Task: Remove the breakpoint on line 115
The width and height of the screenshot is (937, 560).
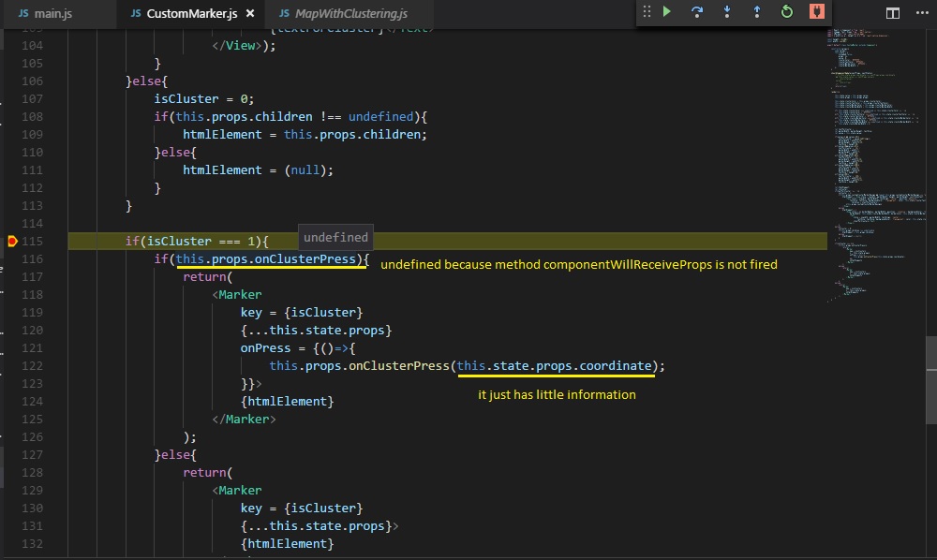Action: pyautogui.click(x=12, y=242)
